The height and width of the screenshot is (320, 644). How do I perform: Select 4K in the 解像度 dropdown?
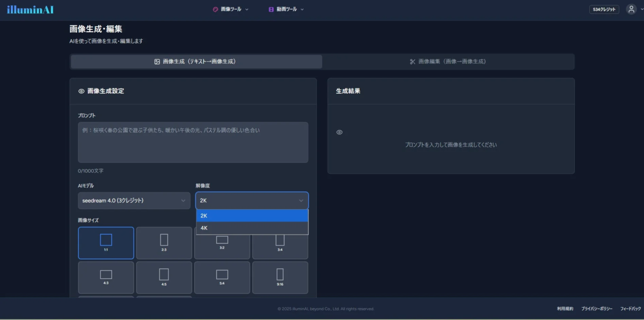click(x=252, y=227)
